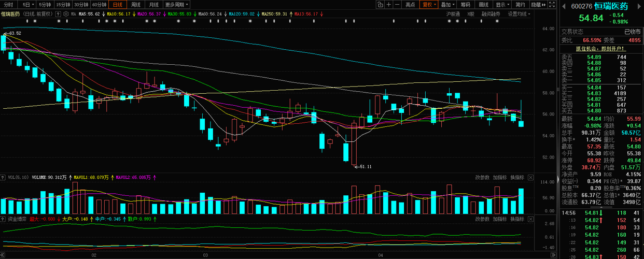Click the 卖五 order row at 54.89
The image size is (644, 259).
pyautogui.click(x=601, y=57)
